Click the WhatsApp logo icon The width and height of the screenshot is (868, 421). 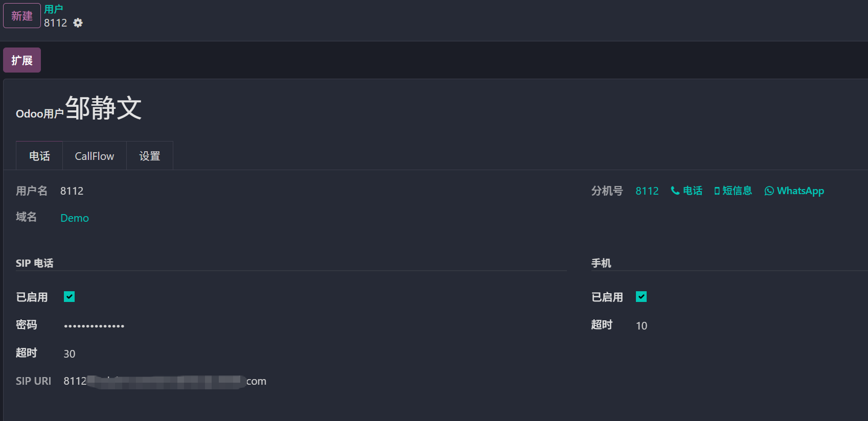769,191
